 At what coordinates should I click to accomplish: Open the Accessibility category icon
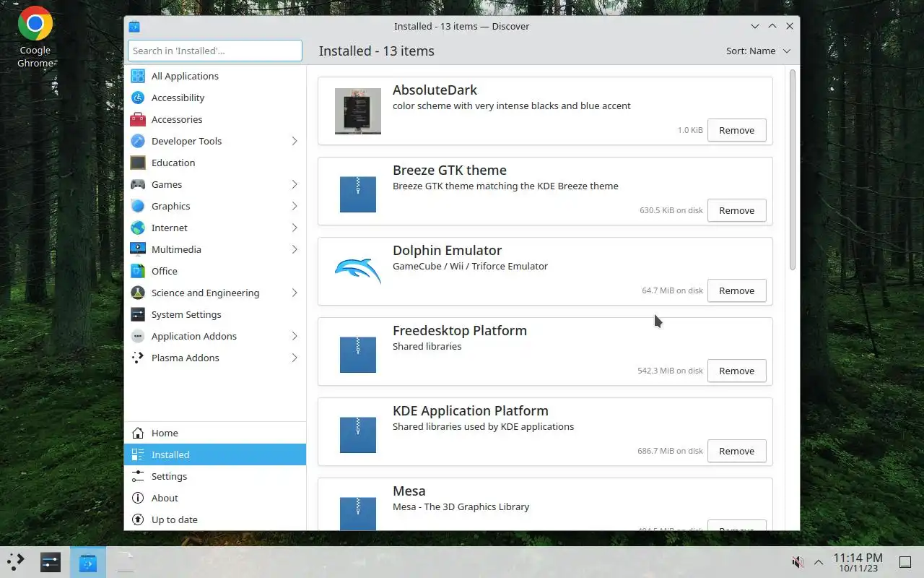138,98
